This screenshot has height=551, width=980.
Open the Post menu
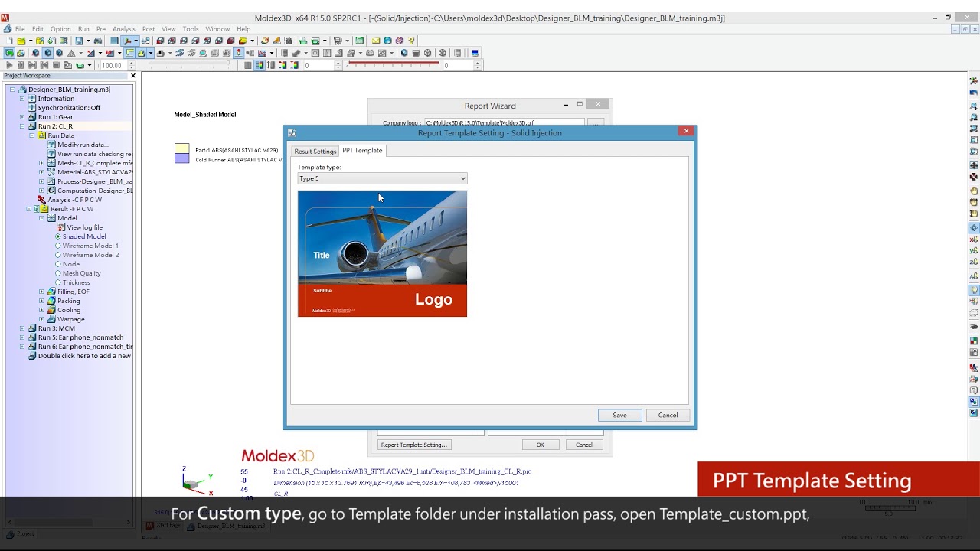(149, 29)
